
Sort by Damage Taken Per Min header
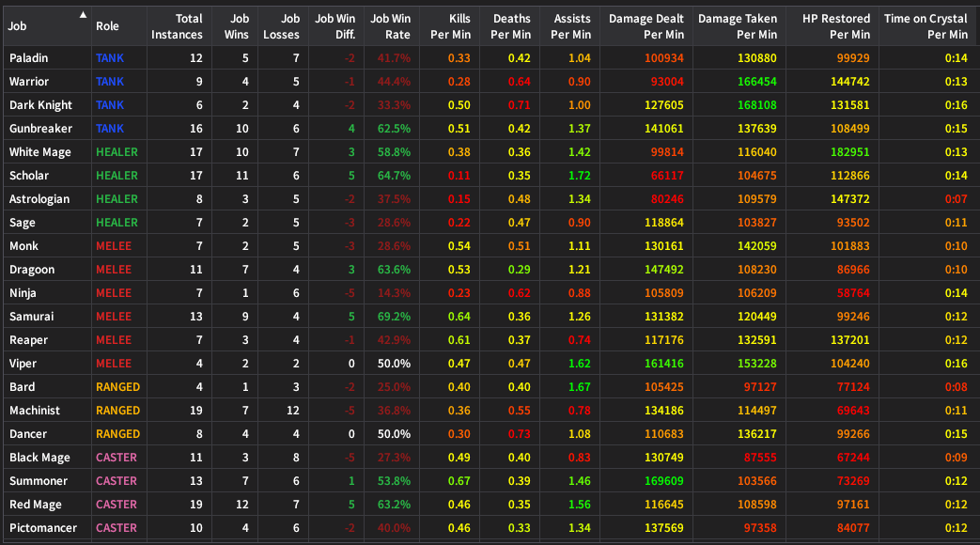point(738,26)
